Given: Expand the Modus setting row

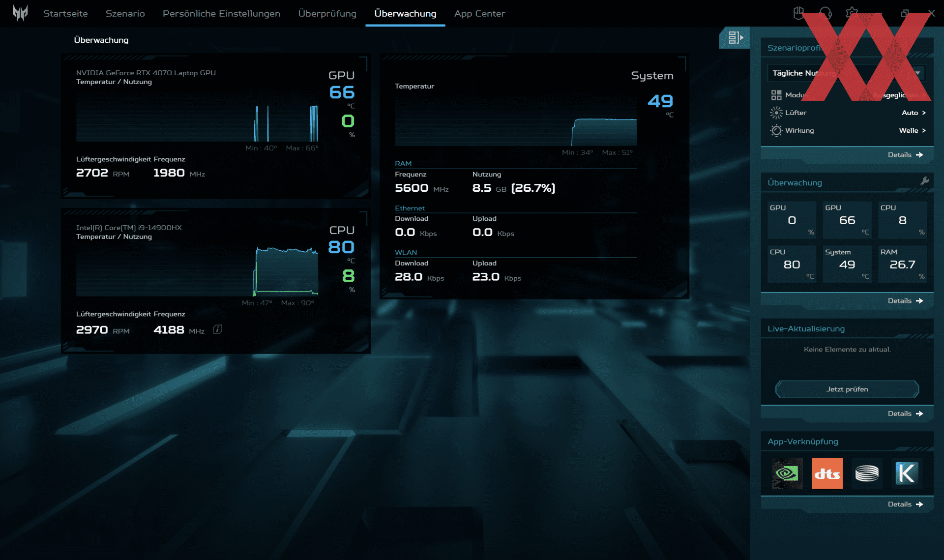Looking at the screenshot, I should click(x=848, y=95).
